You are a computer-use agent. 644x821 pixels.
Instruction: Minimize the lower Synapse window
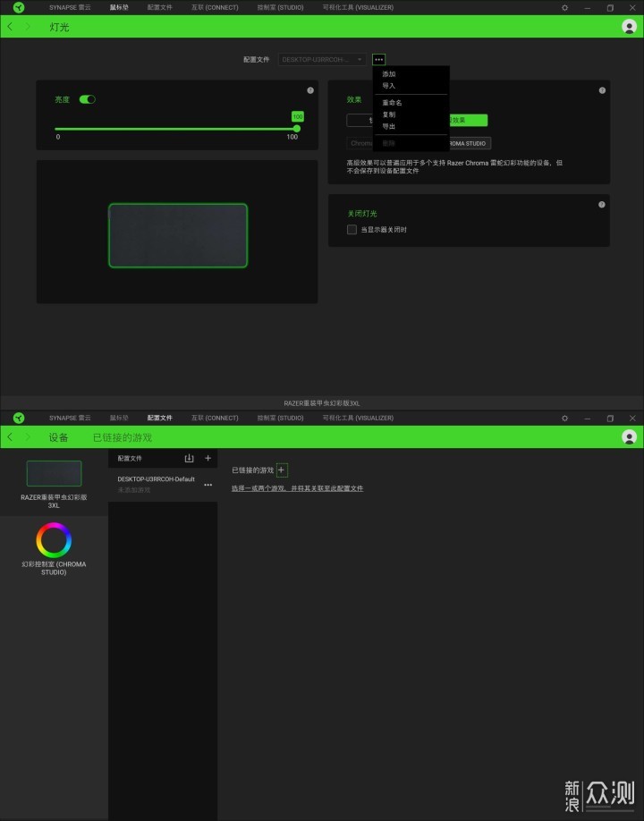[588, 419]
